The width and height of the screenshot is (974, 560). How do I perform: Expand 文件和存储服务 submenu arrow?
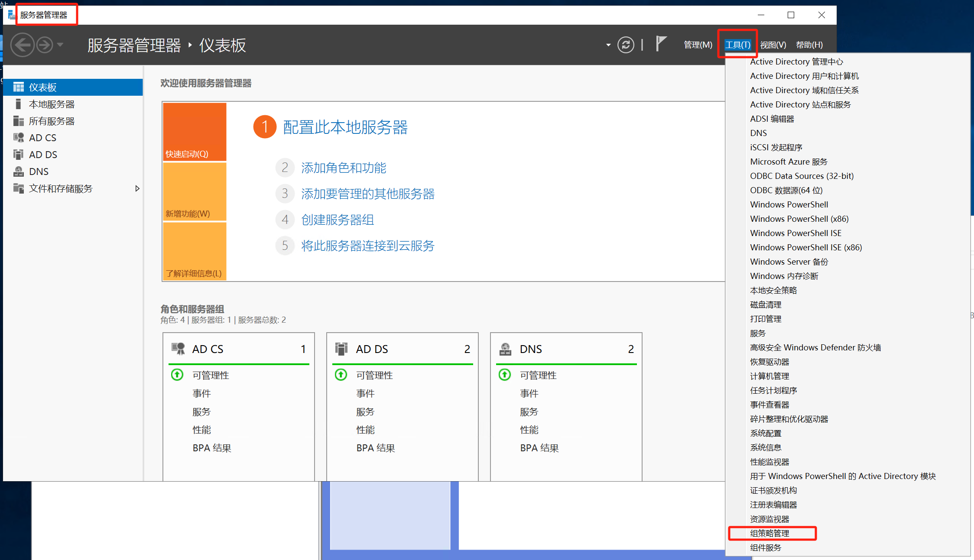pos(137,188)
